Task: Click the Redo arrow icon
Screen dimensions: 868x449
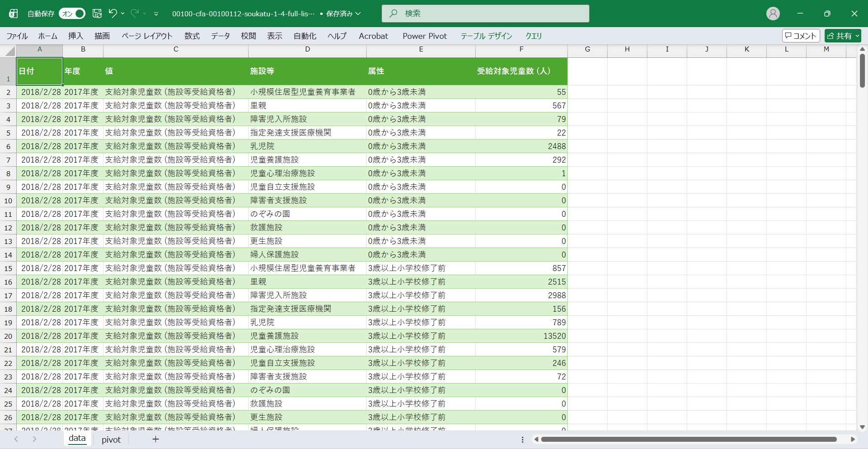Action: click(135, 14)
